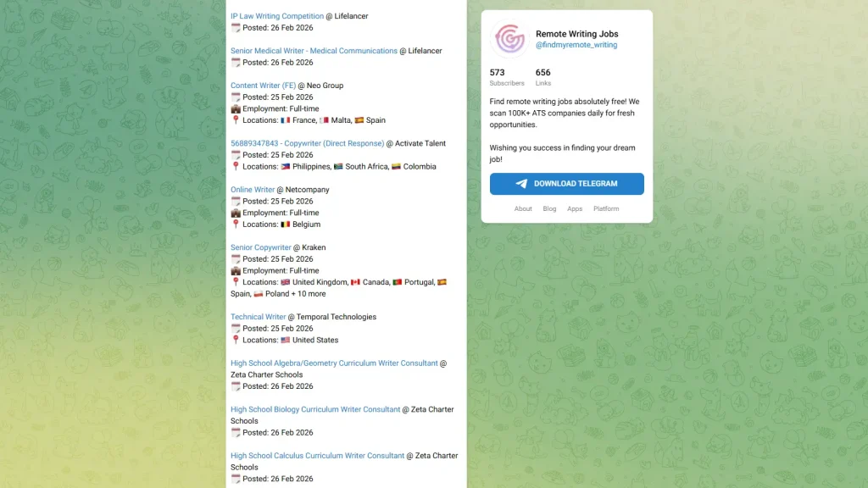This screenshot has height=488, width=868.
Task: Go to the About page link
Action: (522, 209)
